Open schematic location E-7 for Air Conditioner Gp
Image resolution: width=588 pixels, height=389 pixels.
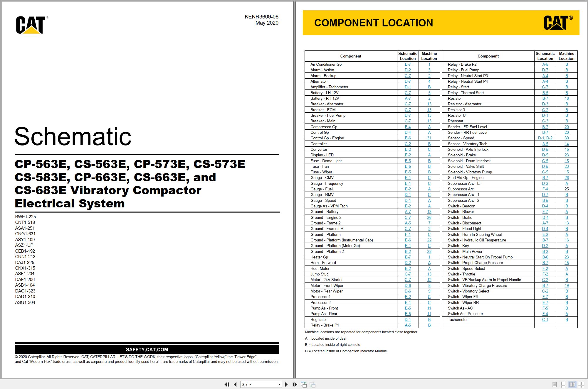[408, 64]
